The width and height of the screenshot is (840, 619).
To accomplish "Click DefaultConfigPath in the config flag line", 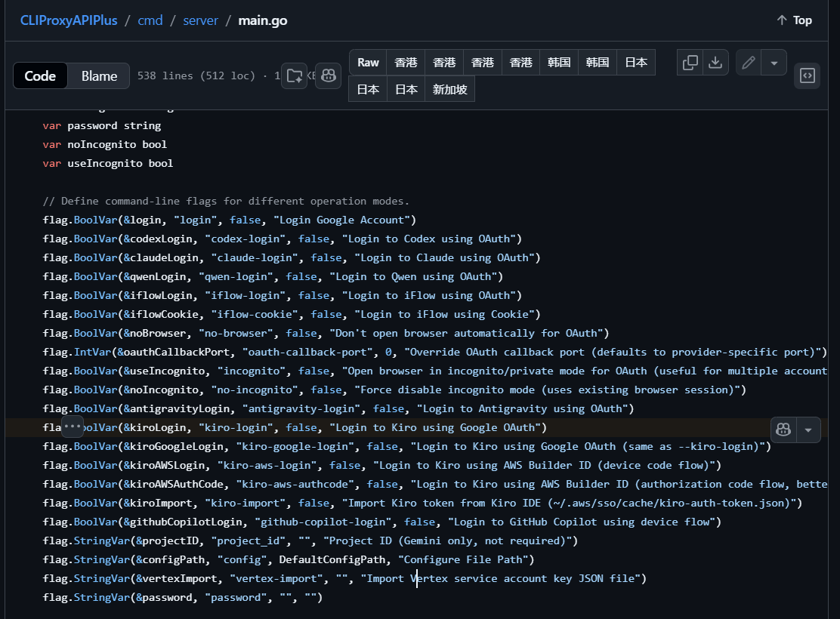I will (332, 559).
